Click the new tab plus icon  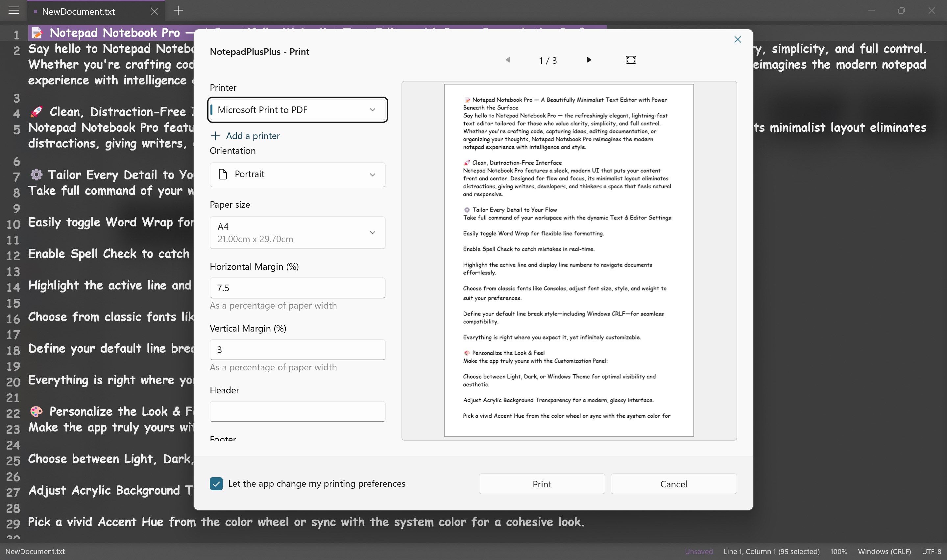tap(178, 11)
